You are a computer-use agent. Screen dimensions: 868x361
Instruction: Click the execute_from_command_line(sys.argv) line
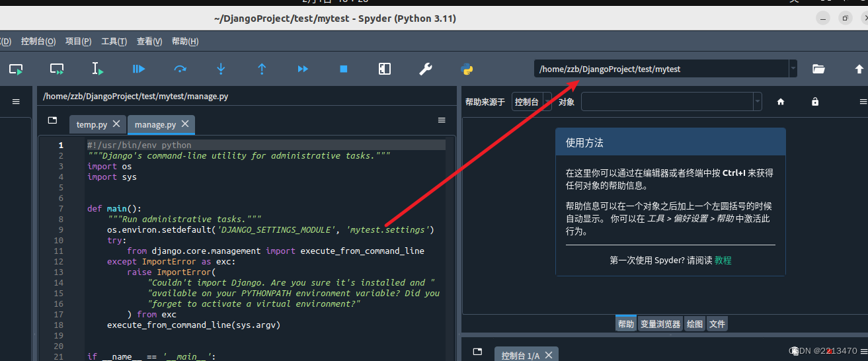click(194, 325)
